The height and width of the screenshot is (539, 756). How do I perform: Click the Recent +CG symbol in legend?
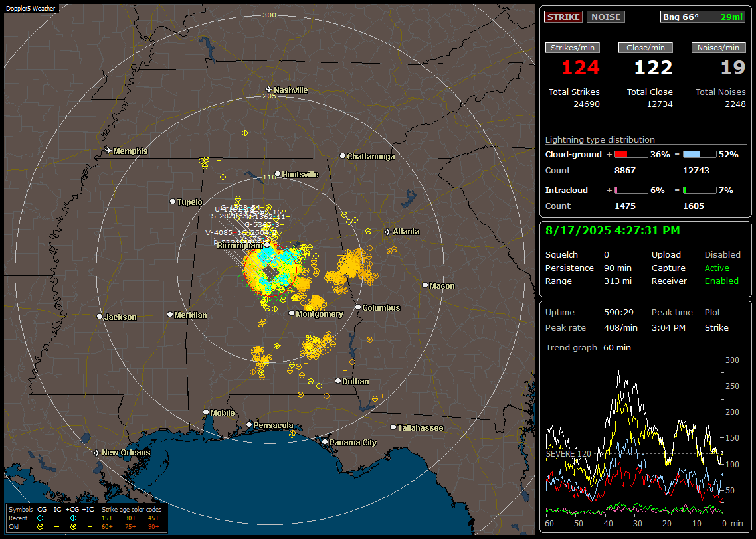(73, 518)
